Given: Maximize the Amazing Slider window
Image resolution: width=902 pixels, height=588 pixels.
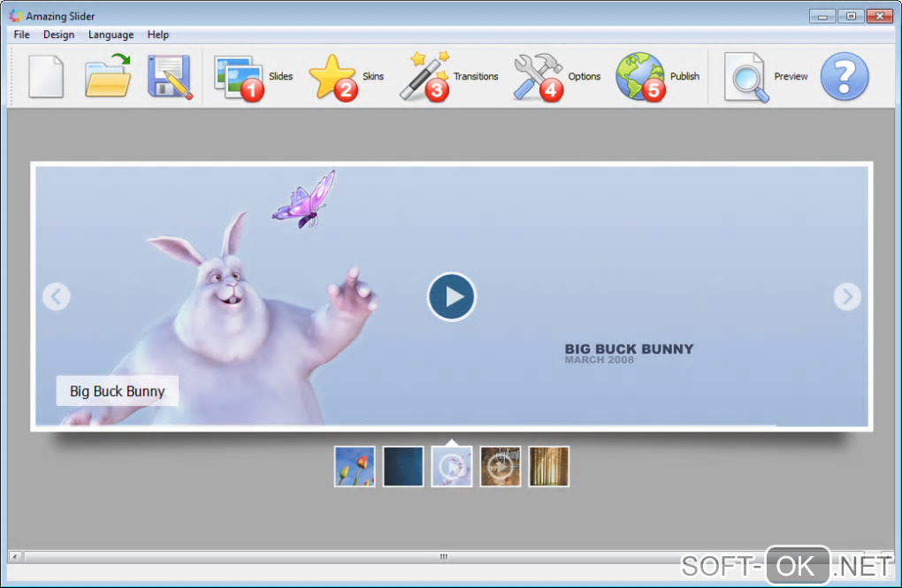Looking at the screenshot, I should click(851, 16).
